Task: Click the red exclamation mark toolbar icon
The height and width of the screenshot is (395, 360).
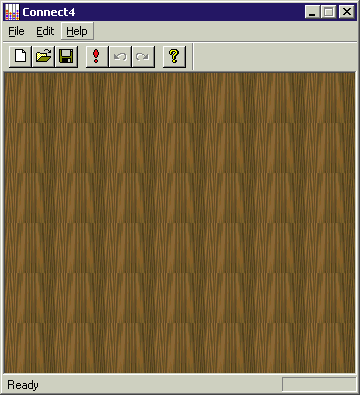Action: (97, 57)
